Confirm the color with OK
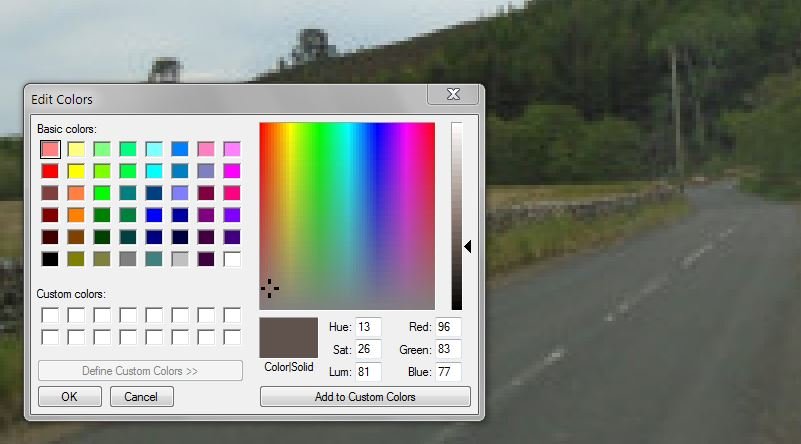This screenshot has height=444, width=801. click(x=70, y=397)
